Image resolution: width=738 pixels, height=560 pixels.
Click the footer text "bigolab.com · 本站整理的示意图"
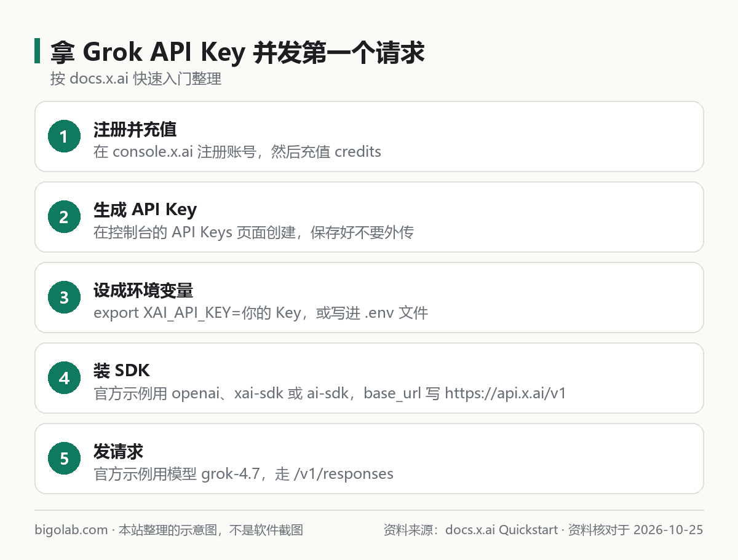169,530
